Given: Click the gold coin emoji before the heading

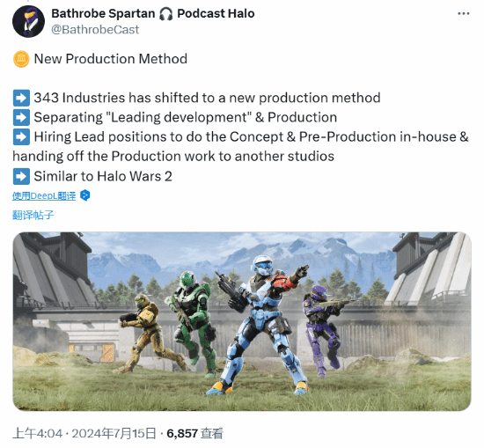Looking at the screenshot, I should pyautogui.click(x=21, y=59).
